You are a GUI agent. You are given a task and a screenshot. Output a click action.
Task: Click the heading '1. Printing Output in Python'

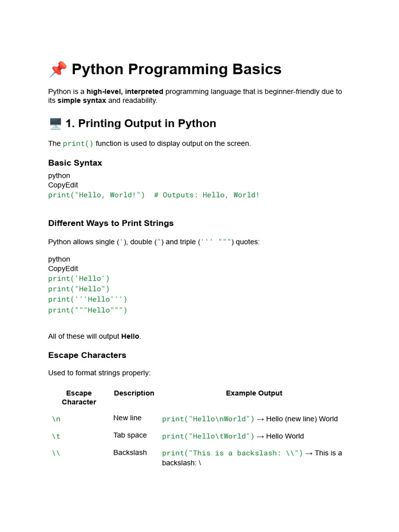click(x=141, y=124)
